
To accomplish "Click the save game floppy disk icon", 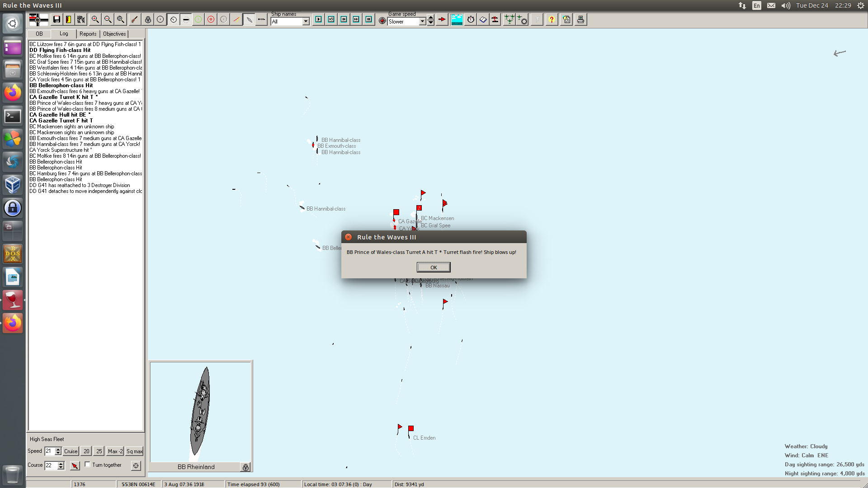I will tap(57, 19).
